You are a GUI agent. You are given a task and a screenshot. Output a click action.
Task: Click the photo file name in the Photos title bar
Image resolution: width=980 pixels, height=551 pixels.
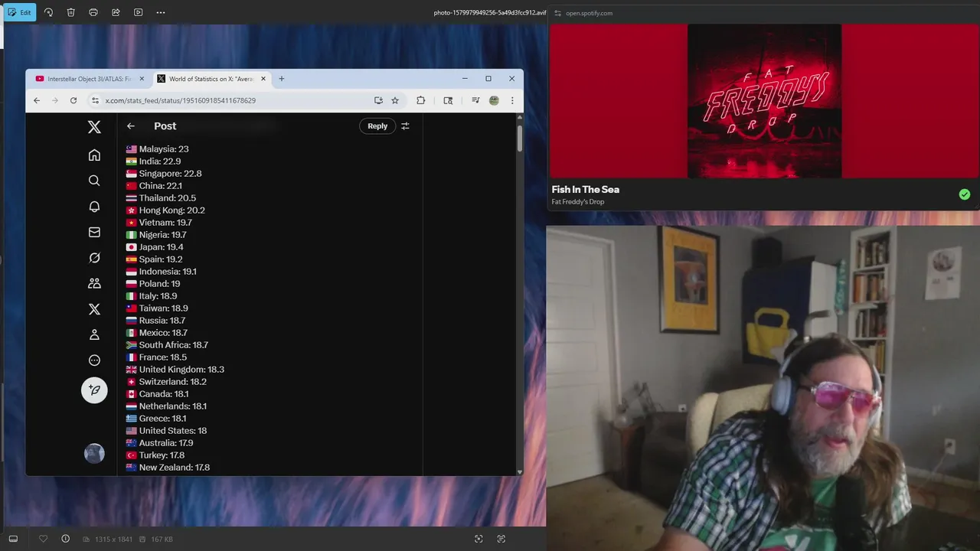[x=490, y=13]
